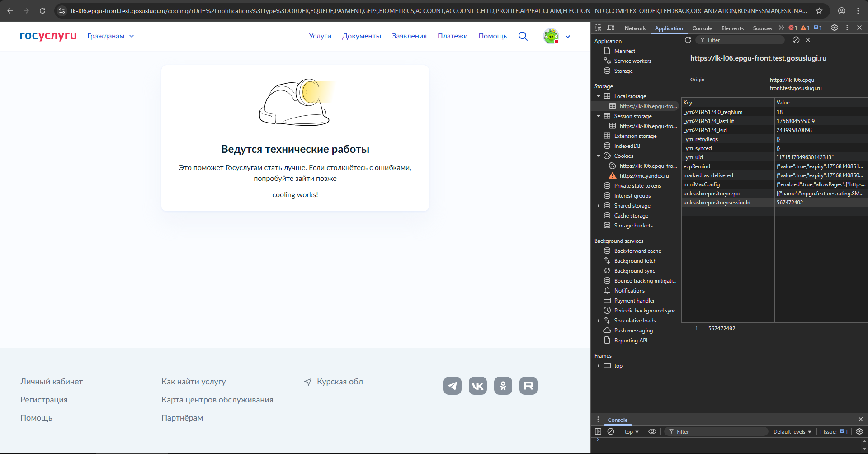Open DevTools settings gear icon
The height and width of the screenshot is (454, 868).
tap(835, 28)
